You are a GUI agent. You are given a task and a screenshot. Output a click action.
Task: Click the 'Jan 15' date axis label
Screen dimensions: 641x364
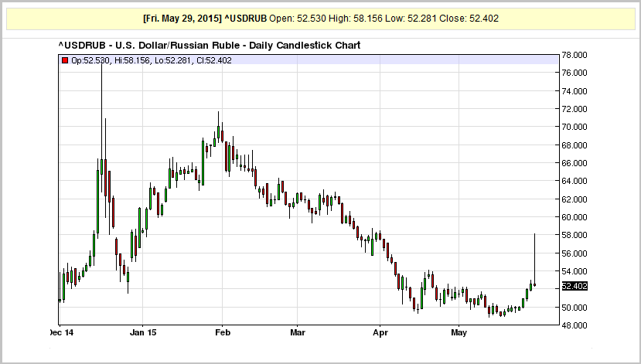[143, 332]
